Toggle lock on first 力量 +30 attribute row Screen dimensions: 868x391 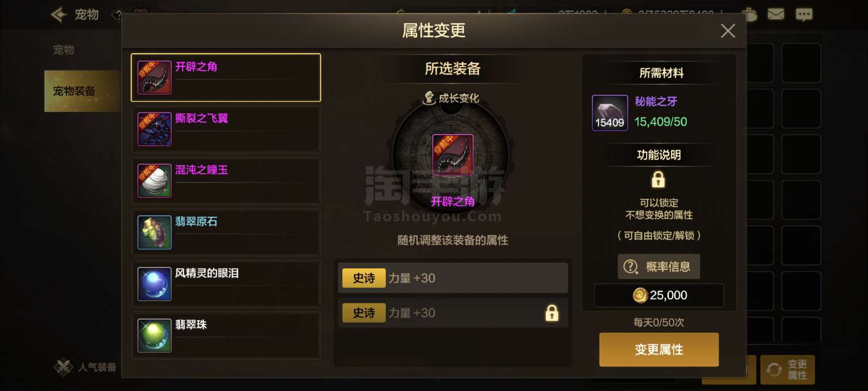[453, 278]
